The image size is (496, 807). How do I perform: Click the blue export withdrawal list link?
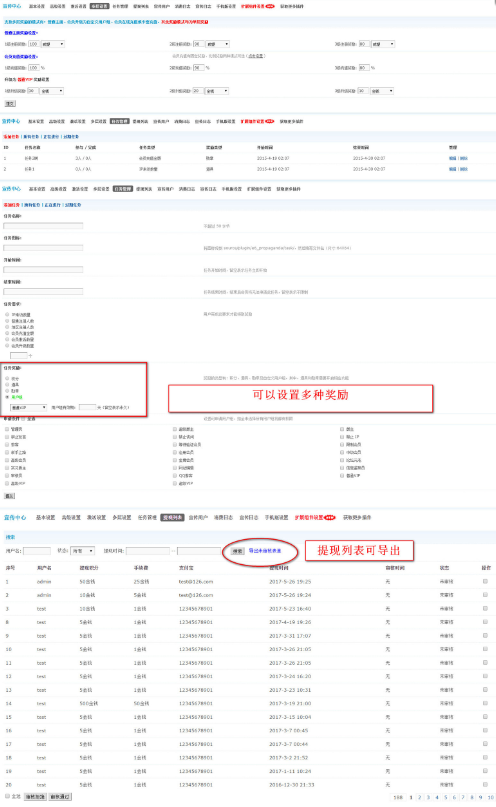point(265,551)
